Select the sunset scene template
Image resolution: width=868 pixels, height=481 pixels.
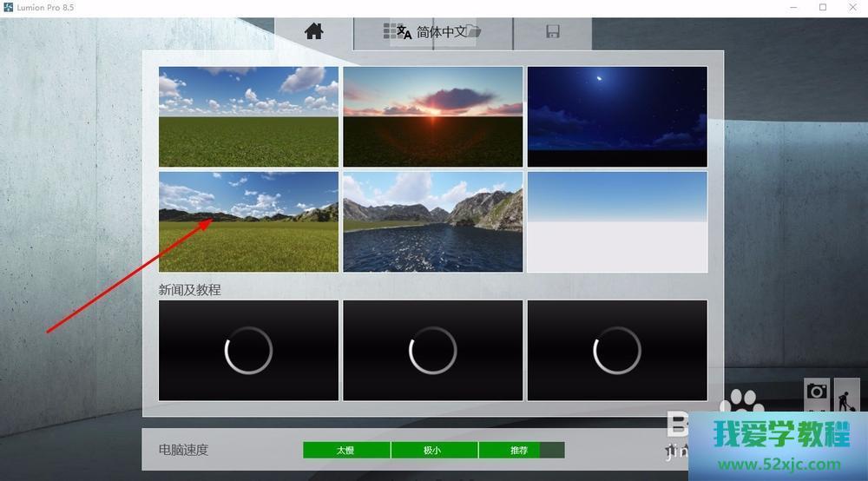433,116
